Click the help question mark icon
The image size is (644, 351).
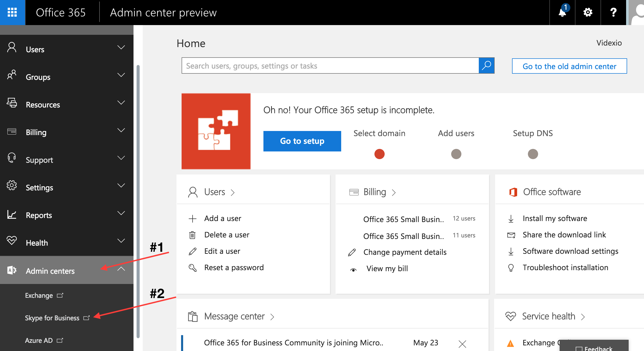point(613,12)
